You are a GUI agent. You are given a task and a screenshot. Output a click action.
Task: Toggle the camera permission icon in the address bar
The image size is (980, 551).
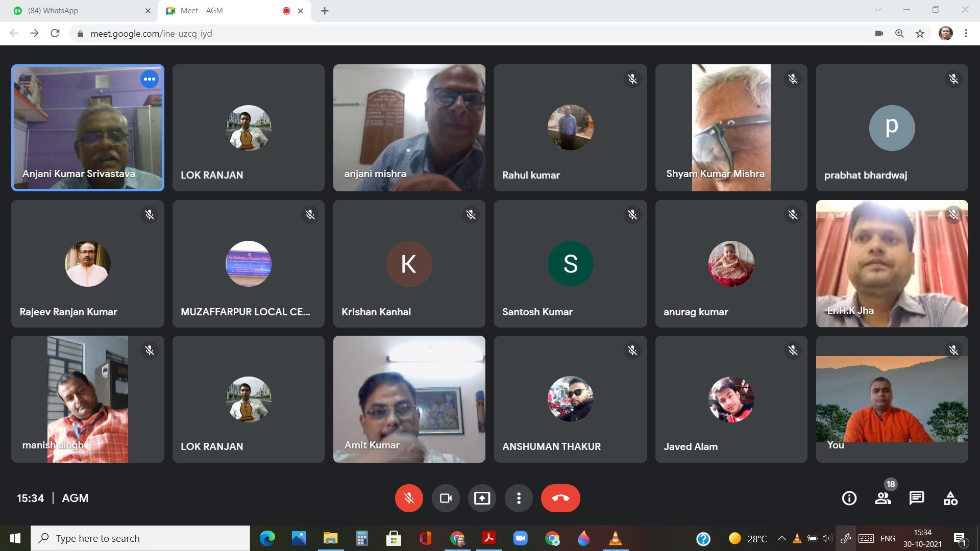(x=879, y=34)
